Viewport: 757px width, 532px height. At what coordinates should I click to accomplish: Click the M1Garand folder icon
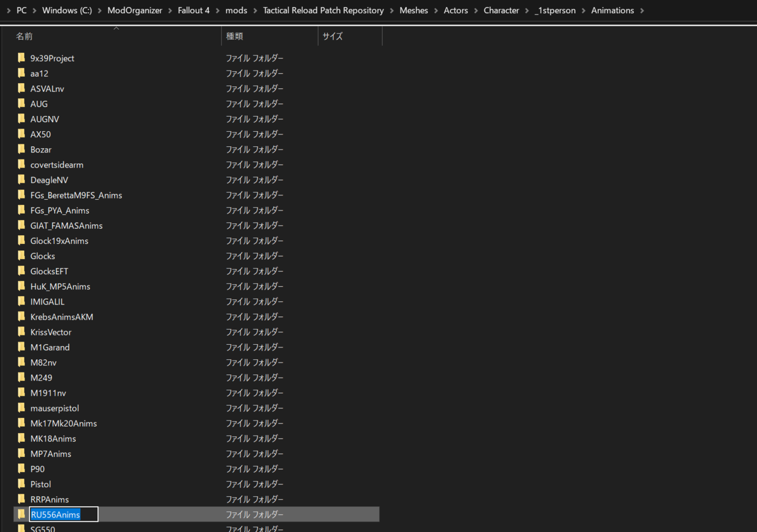tap(21, 347)
